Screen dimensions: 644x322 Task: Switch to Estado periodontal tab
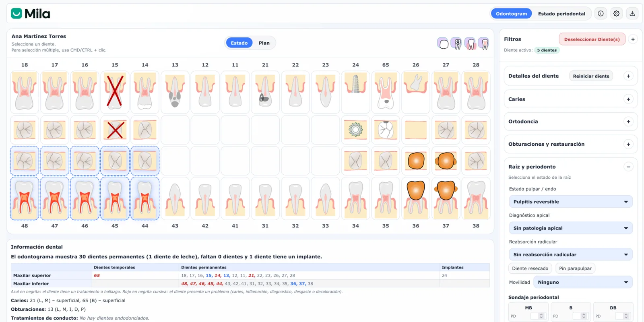point(561,14)
